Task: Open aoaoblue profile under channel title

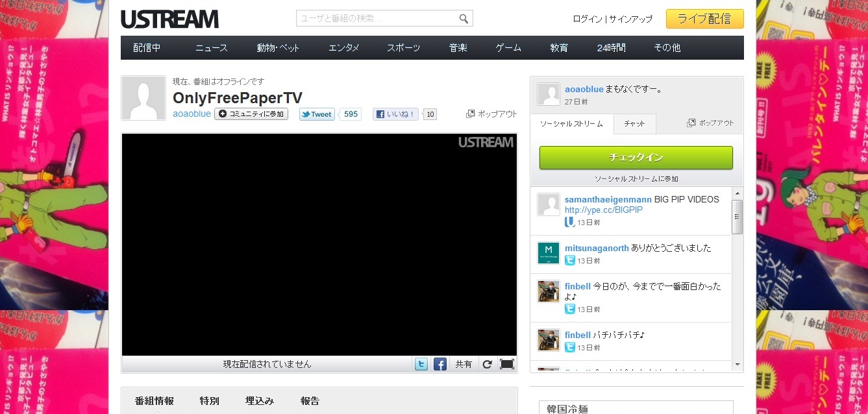Action: (x=192, y=114)
